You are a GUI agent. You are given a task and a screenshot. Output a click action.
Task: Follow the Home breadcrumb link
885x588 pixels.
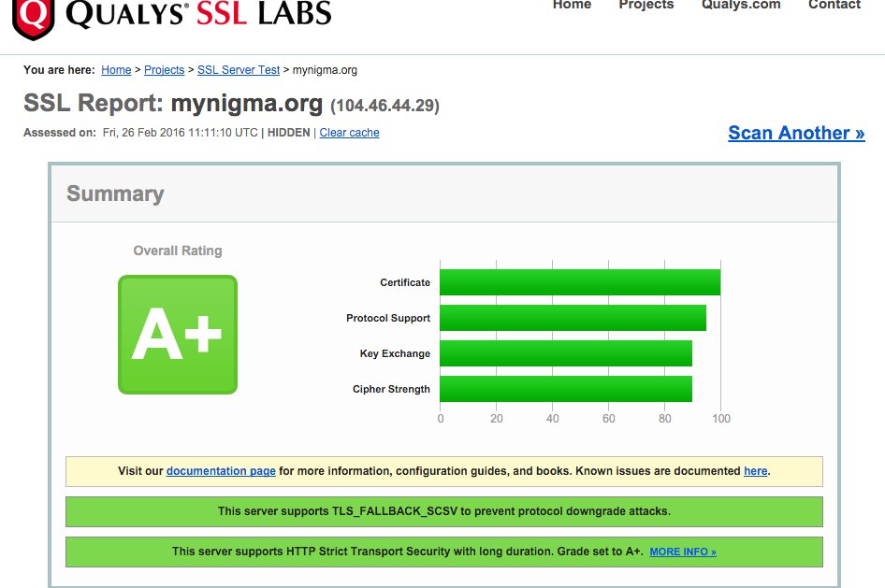(116, 70)
